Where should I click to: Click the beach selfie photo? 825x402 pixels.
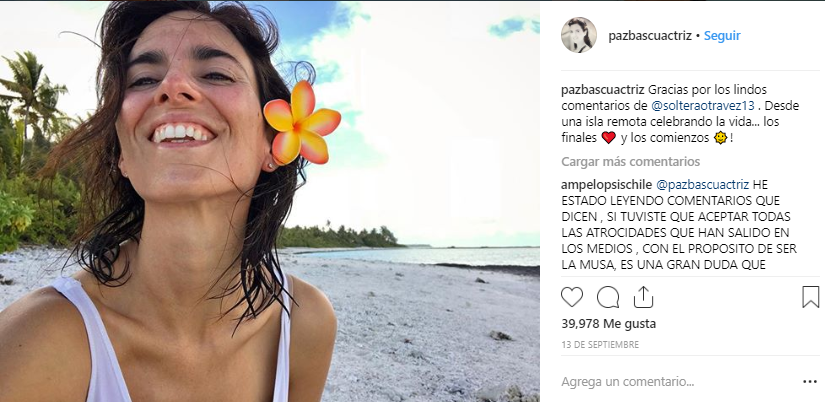click(270, 200)
